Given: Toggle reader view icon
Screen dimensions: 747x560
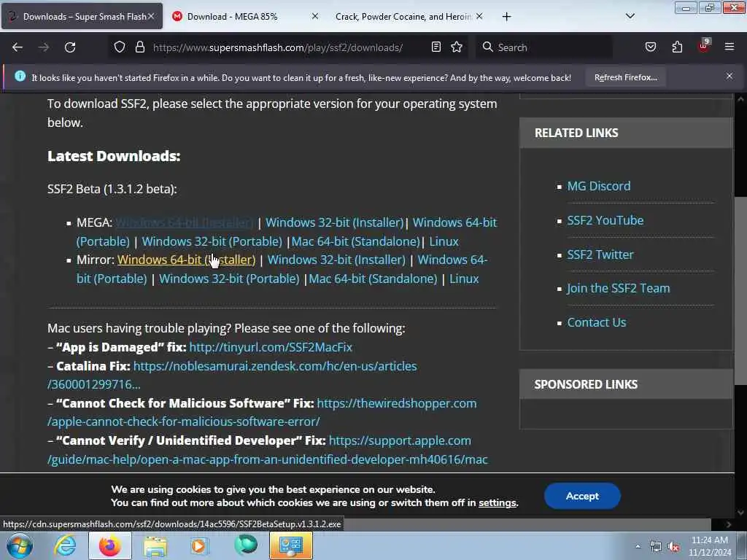Looking at the screenshot, I should coord(436,47).
